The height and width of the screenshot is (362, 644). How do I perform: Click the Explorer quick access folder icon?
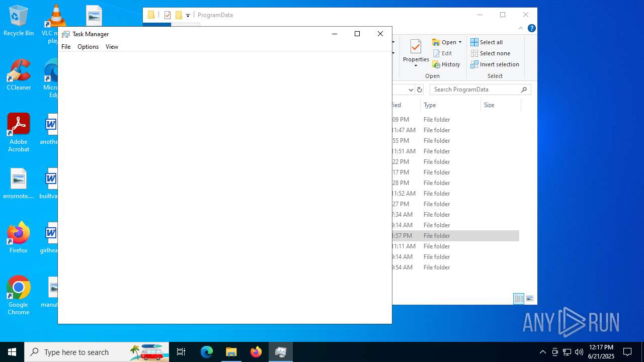pyautogui.click(x=151, y=15)
